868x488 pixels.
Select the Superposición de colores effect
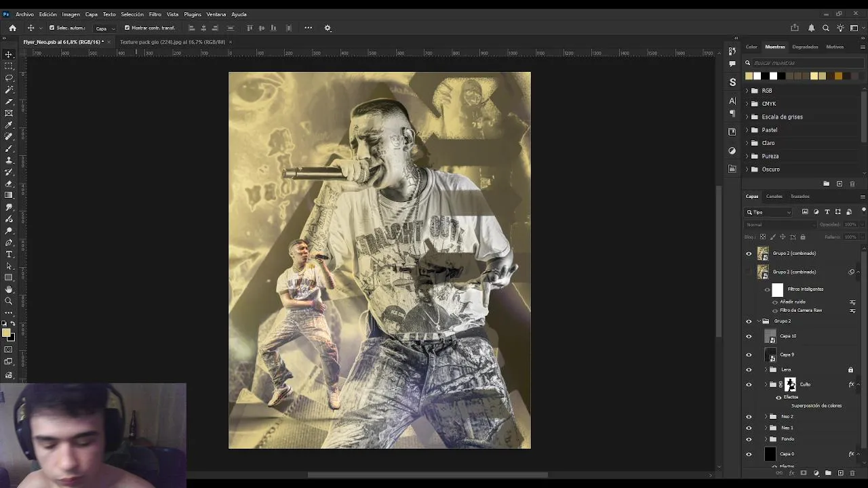[x=816, y=405]
